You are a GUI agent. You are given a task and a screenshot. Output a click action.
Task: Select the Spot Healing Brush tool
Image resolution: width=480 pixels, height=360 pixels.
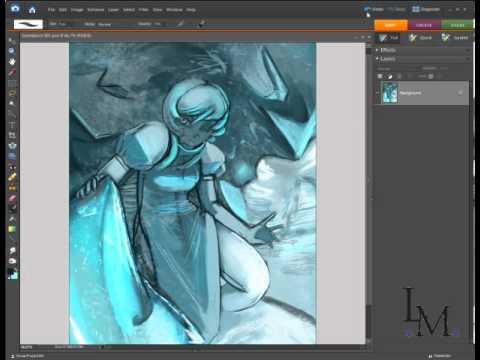pos(12,177)
